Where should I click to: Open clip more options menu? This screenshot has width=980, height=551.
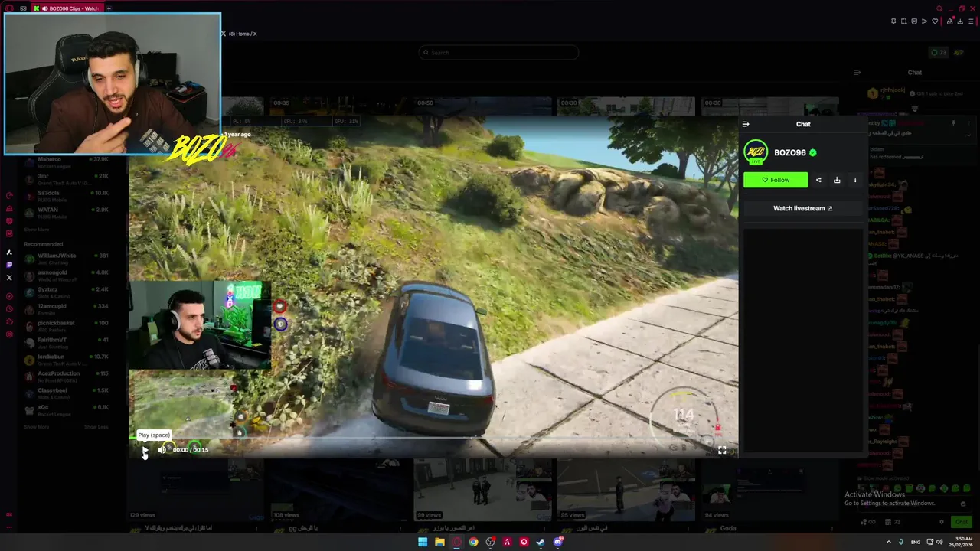[x=855, y=180]
